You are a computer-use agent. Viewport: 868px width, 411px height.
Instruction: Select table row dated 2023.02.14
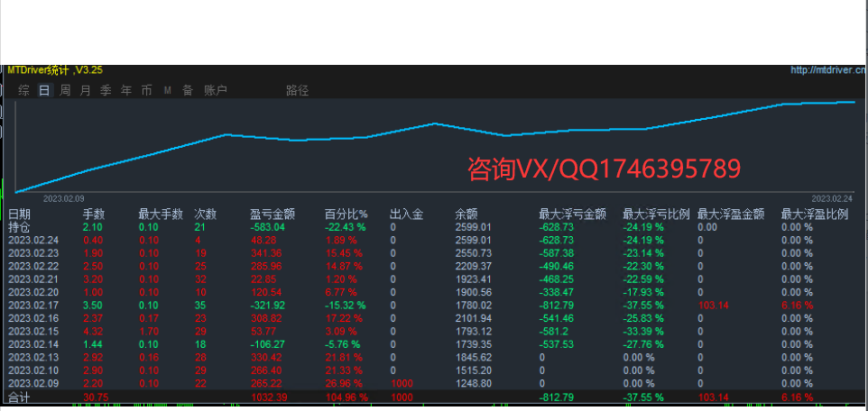[x=434, y=344]
